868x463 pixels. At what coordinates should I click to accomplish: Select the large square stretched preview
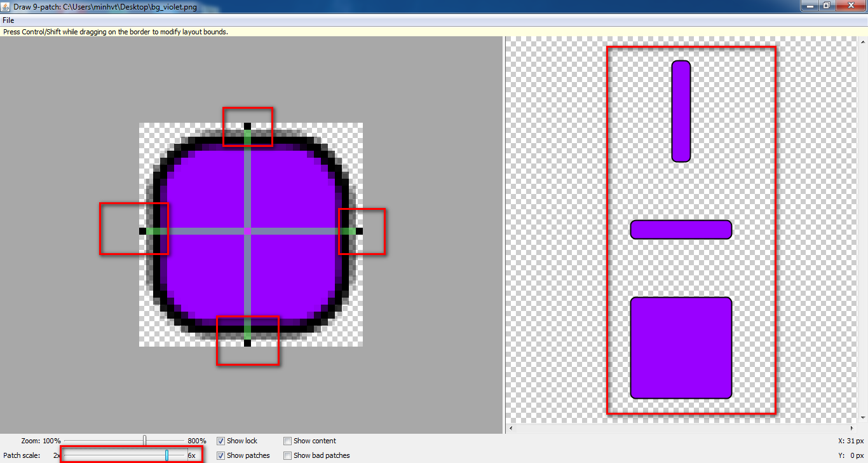click(681, 348)
